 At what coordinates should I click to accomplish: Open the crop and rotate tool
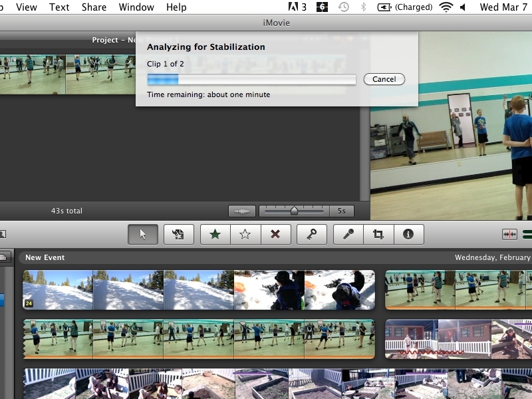click(378, 234)
